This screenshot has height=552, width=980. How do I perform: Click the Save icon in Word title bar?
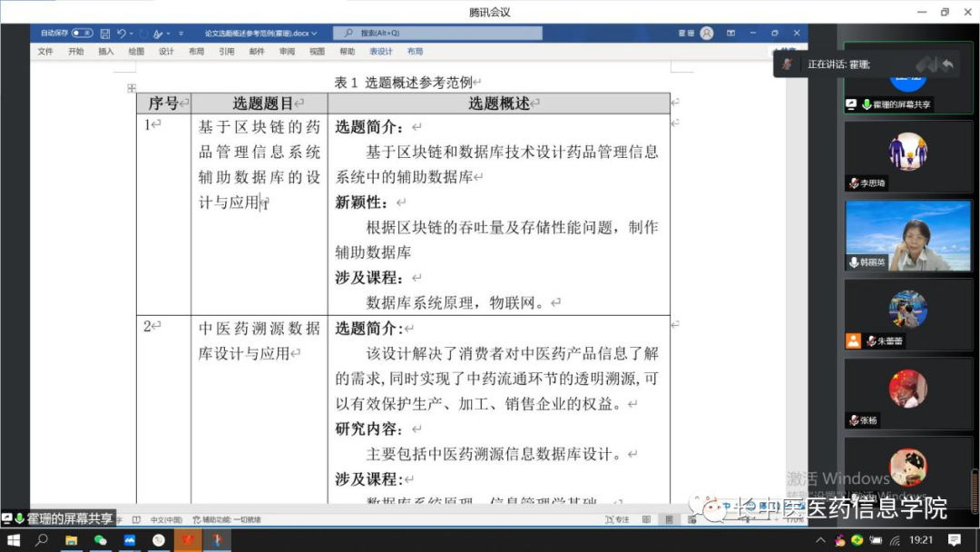pyautogui.click(x=105, y=33)
